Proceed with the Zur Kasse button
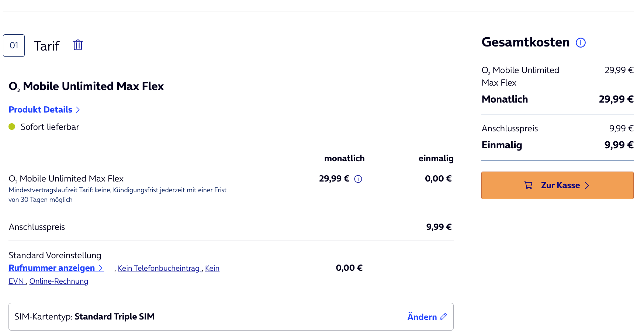 coord(557,185)
